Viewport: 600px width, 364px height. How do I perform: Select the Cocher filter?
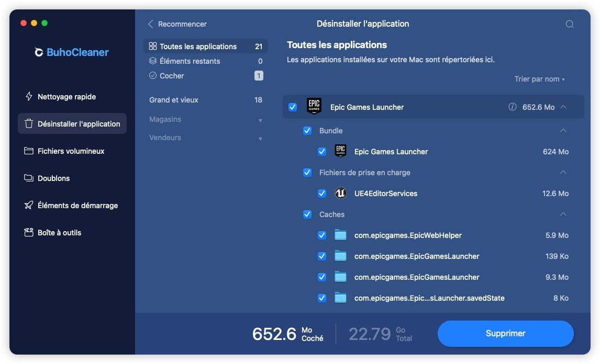click(x=205, y=75)
